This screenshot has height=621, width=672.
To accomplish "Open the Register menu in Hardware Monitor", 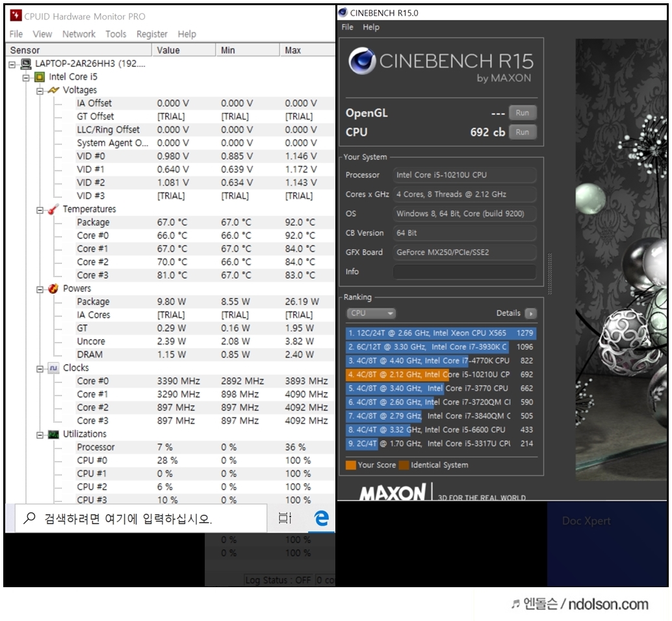I will coord(152,34).
